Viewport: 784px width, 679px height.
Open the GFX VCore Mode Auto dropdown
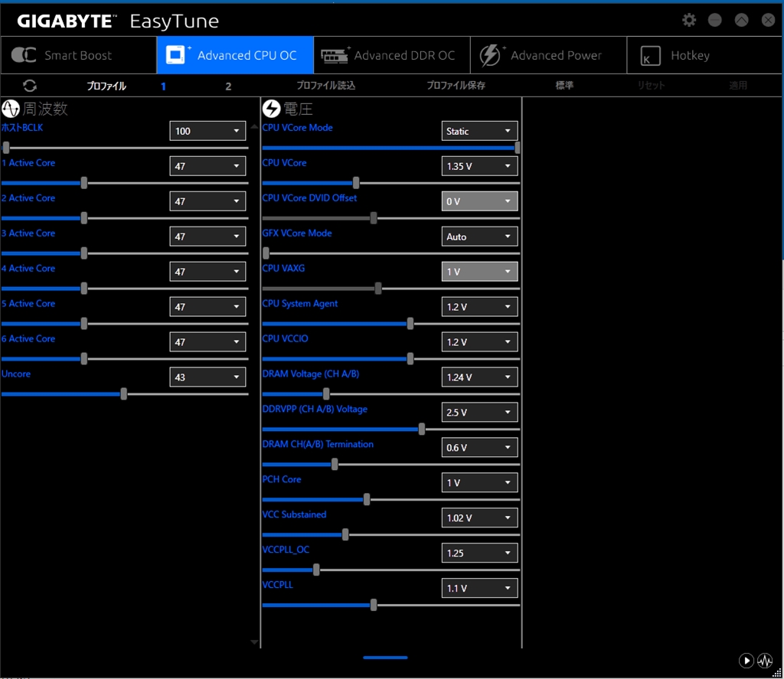(x=479, y=237)
